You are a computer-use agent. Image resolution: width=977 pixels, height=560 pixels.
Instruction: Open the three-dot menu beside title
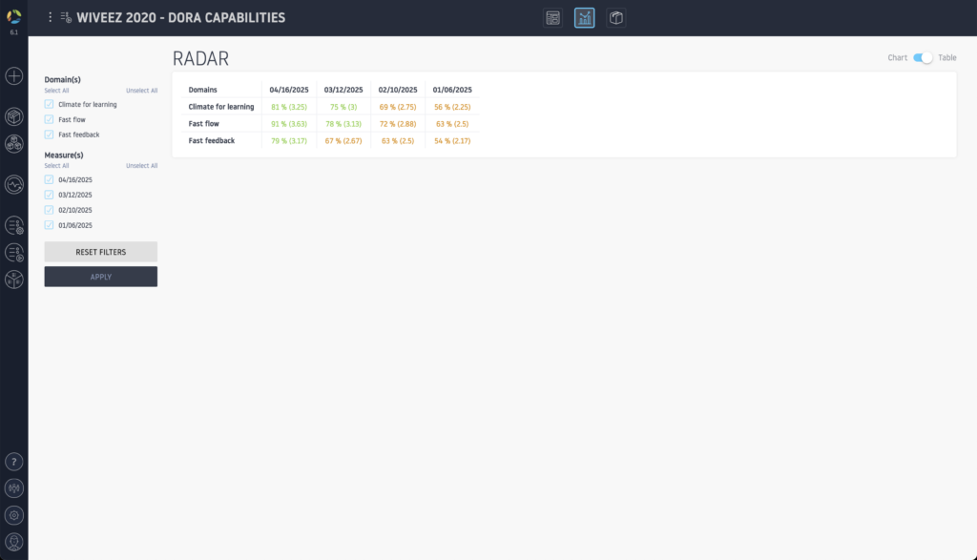point(51,17)
